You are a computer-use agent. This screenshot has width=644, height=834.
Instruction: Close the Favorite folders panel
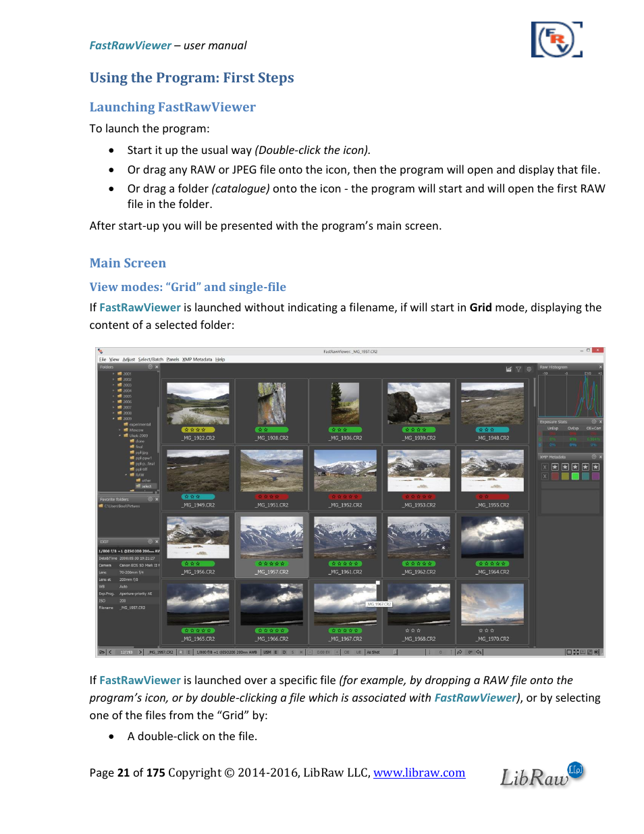[x=157, y=499]
